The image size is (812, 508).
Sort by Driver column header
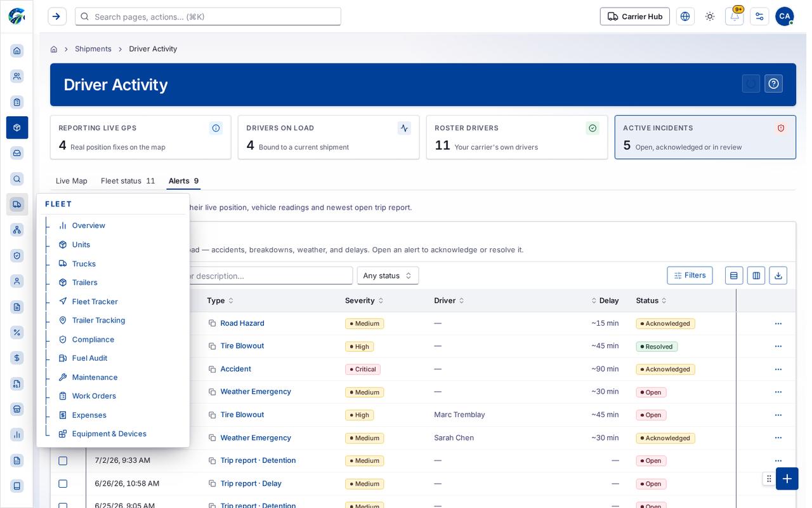click(x=449, y=300)
